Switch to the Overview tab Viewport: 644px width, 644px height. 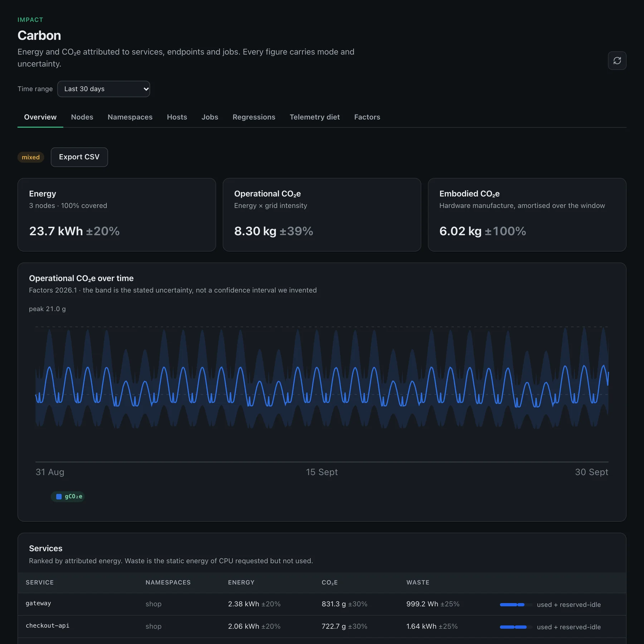[40, 117]
